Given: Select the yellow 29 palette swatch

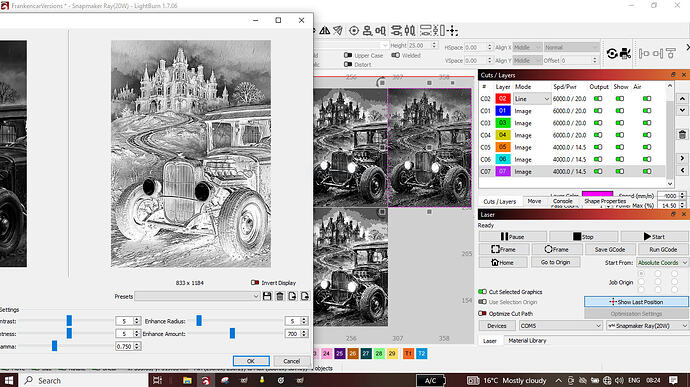Looking at the screenshot, I should [x=392, y=353].
